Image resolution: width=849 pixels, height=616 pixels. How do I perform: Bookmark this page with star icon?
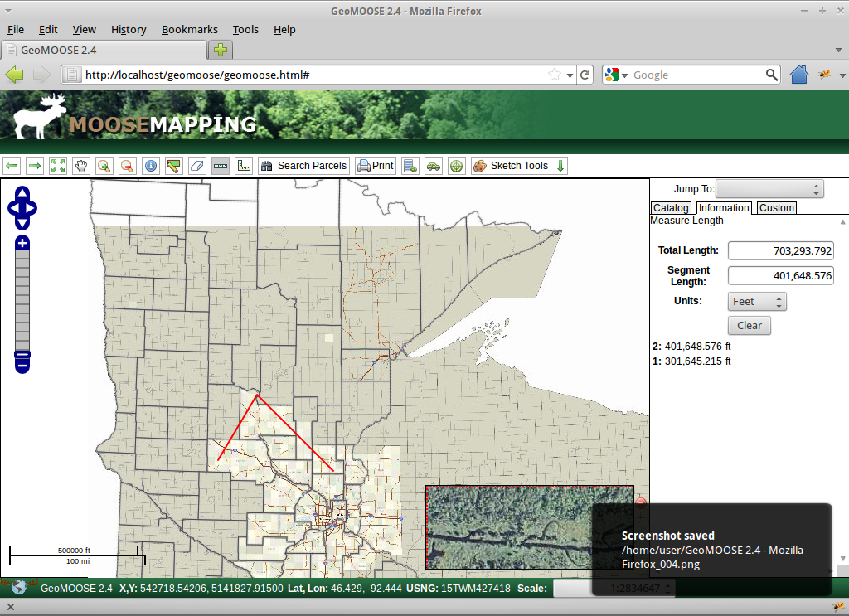[555, 75]
